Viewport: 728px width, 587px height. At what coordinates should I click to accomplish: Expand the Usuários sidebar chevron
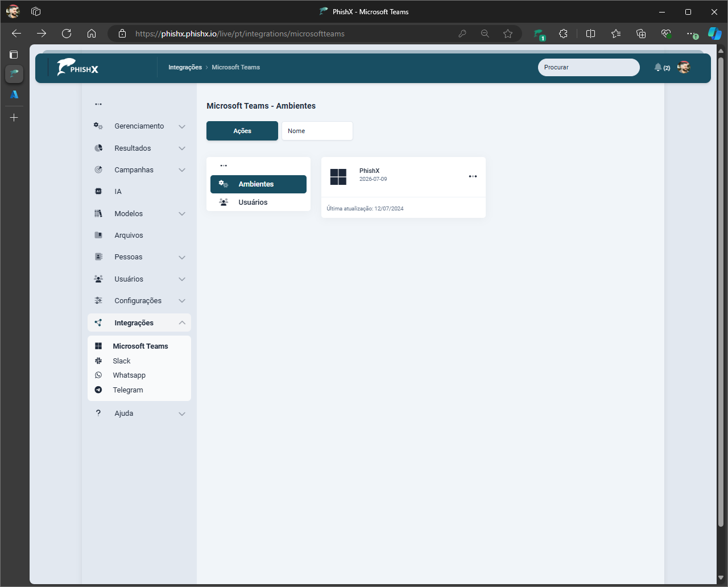182,279
